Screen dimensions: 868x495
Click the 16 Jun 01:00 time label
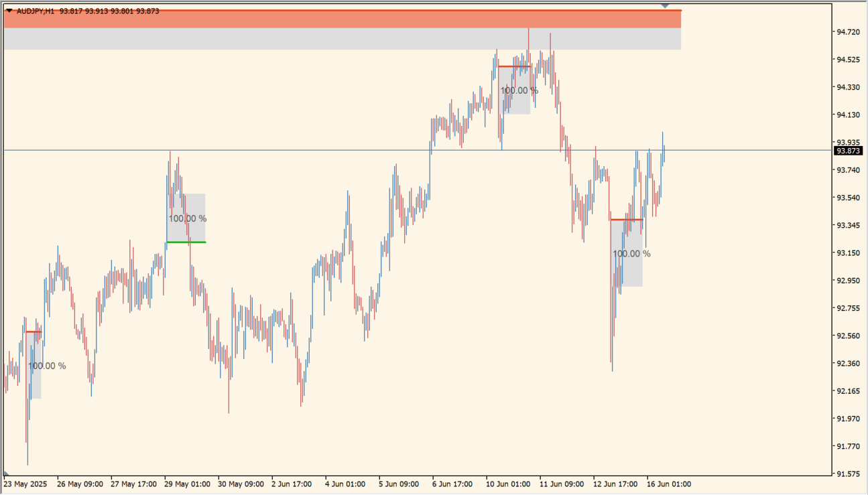tap(669, 484)
